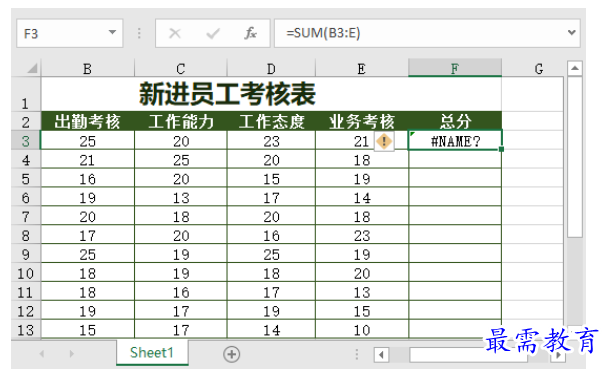Go to previous sheet with the nav arrow

point(42,354)
